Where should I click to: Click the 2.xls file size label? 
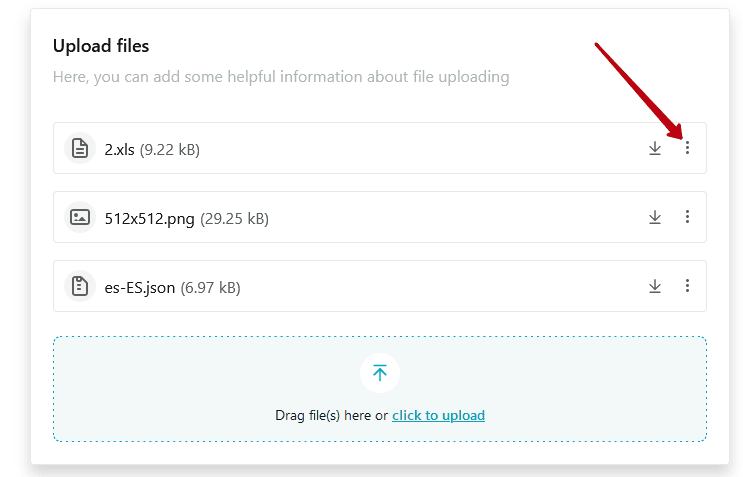[x=170, y=150]
